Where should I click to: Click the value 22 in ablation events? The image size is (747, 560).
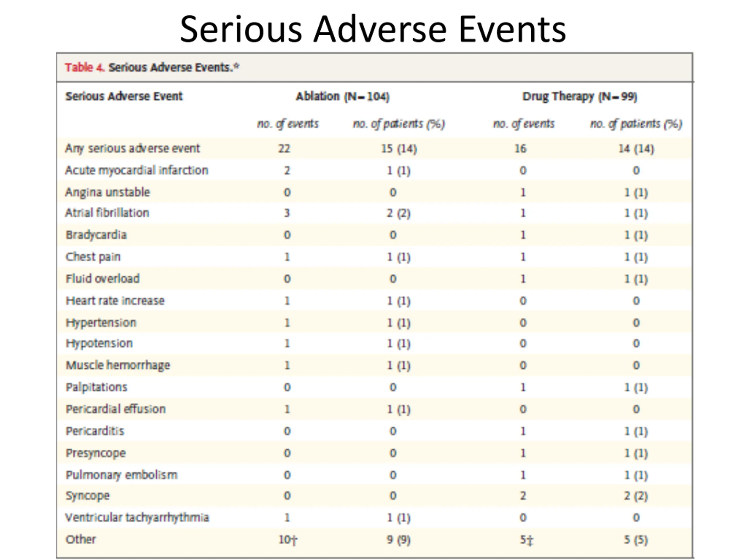coord(284,149)
